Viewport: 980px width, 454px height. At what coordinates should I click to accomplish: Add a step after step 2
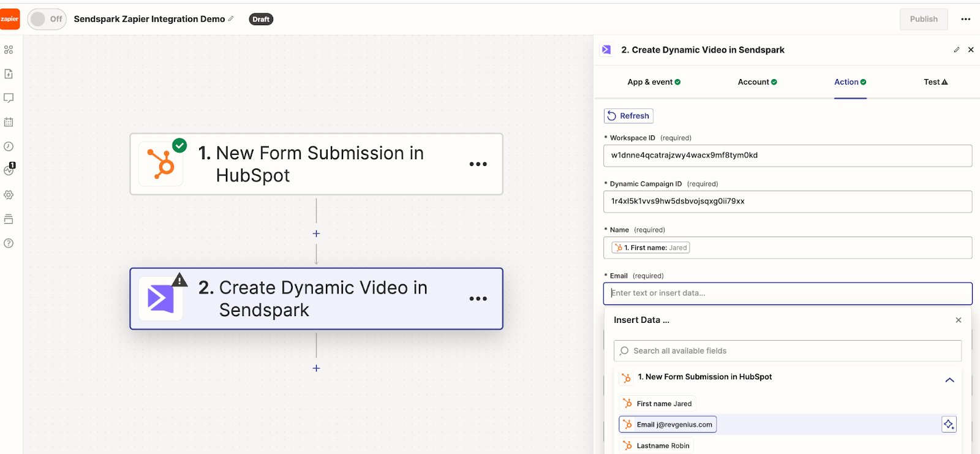pyautogui.click(x=316, y=368)
